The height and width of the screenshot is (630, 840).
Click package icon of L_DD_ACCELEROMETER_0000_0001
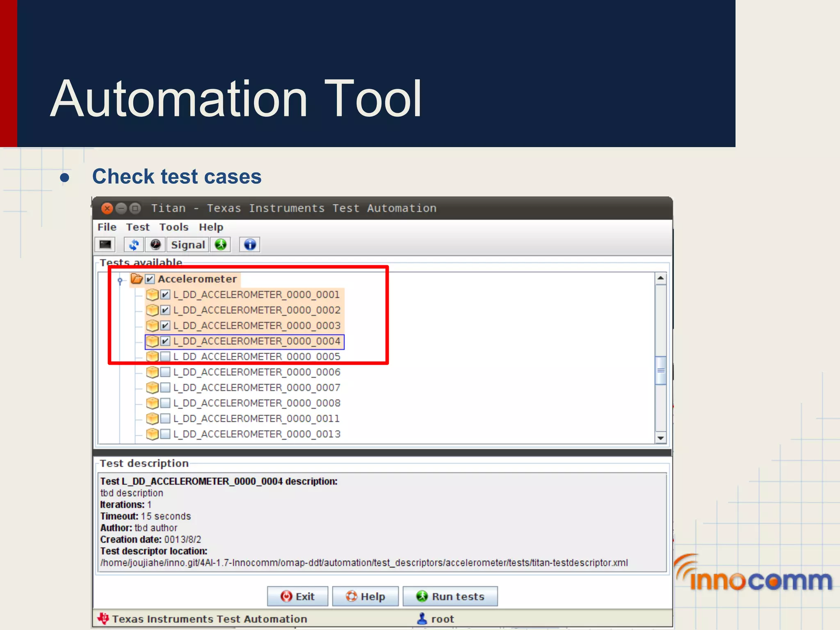click(152, 294)
